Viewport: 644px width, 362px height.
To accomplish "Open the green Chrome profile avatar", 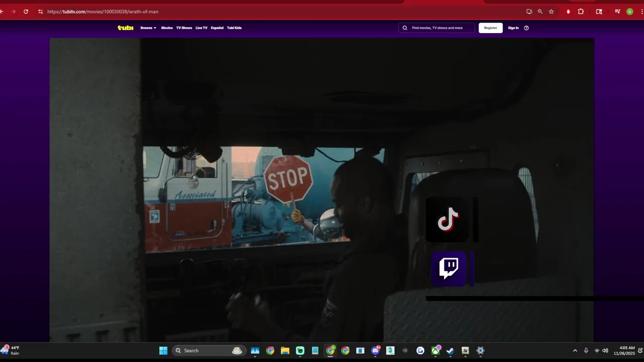I will pos(629,12).
